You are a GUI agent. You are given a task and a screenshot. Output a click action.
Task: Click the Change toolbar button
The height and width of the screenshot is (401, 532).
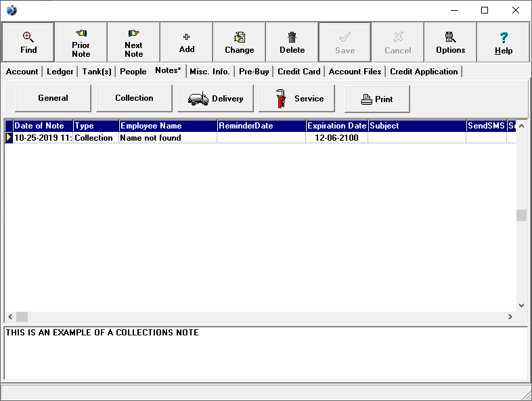[239, 43]
